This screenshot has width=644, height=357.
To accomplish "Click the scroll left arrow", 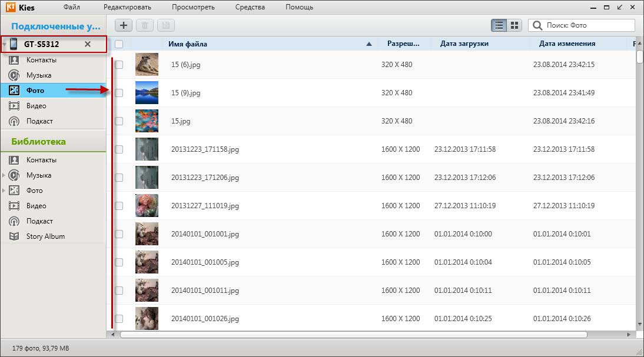I will pyautogui.click(x=113, y=335).
